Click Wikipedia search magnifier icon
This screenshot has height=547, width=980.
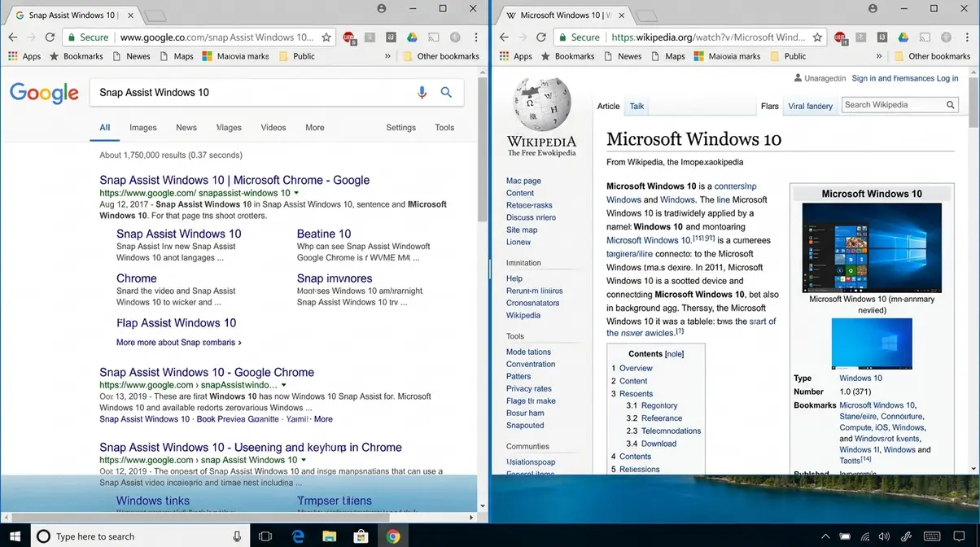click(950, 105)
